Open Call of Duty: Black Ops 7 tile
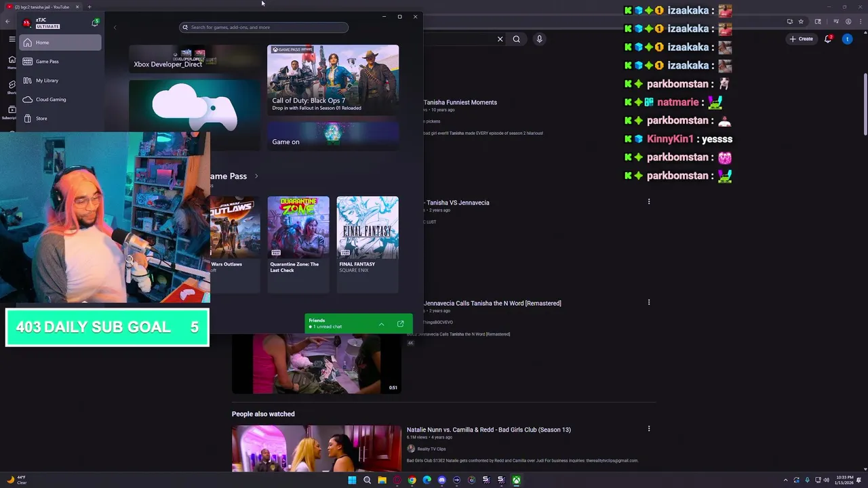868x488 pixels. point(333,79)
